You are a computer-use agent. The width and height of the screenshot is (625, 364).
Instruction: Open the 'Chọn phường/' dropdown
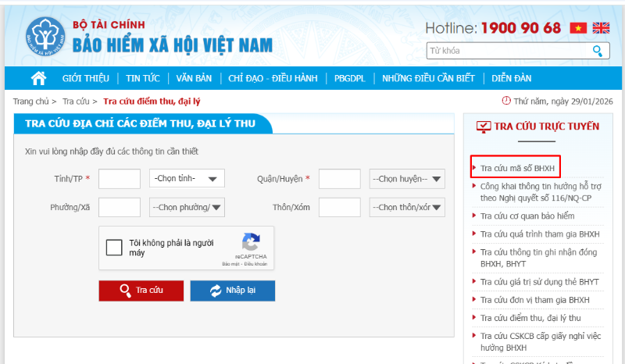[187, 207]
